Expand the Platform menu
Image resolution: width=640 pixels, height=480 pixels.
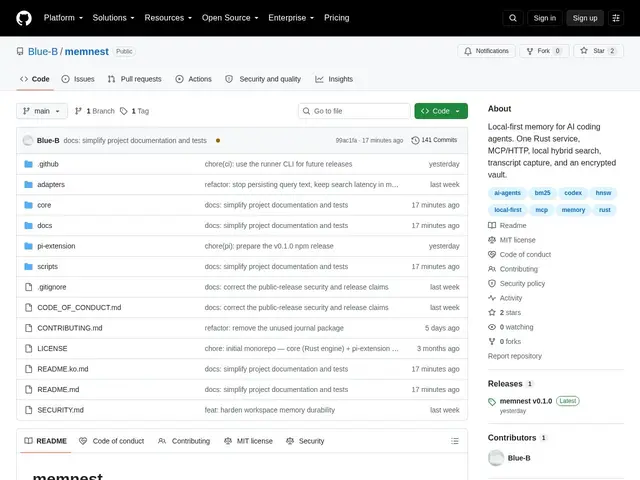[63, 18]
